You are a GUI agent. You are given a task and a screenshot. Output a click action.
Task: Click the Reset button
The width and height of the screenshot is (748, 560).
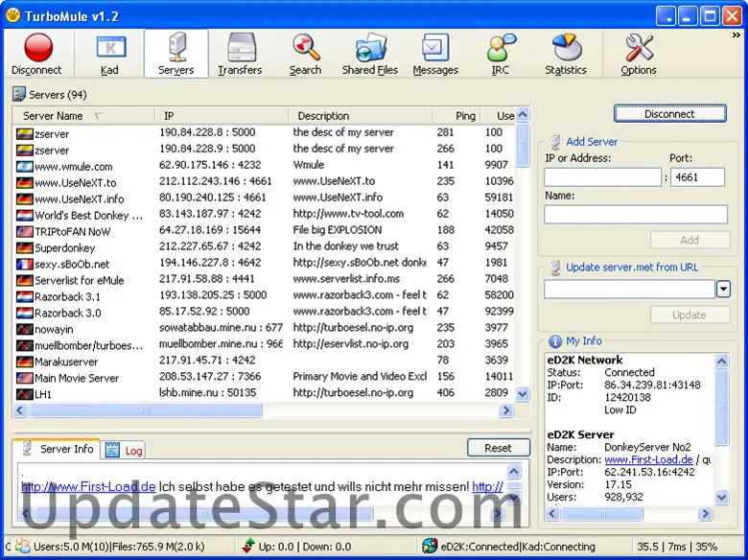point(498,448)
